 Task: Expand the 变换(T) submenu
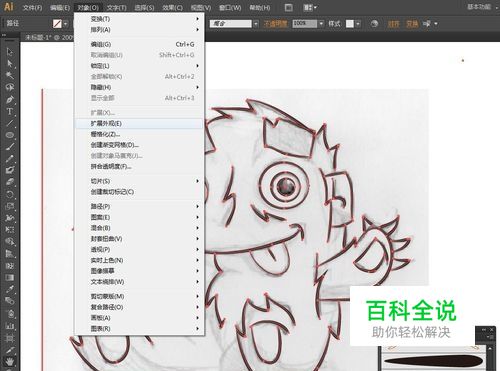pos(139,19)
